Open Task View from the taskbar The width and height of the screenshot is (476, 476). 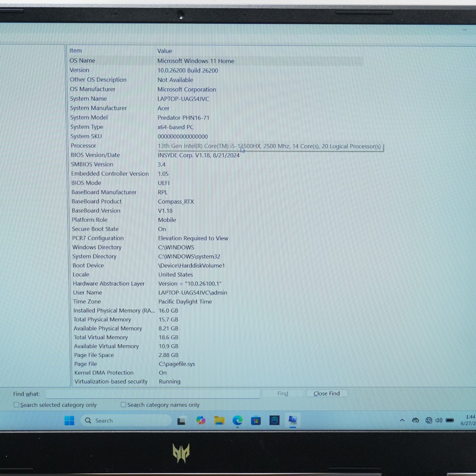[x=181, y=421]
